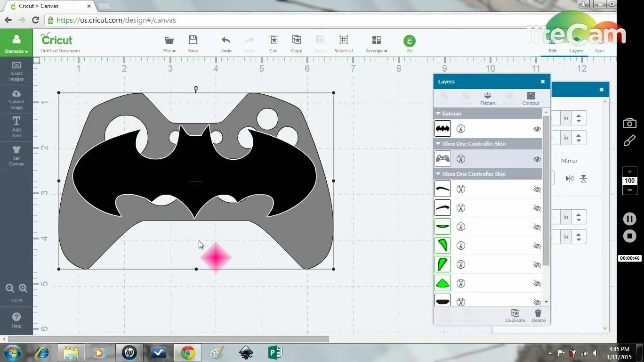644x362 pixels.
Task: Zoom out the canvas with minus magnifier
Action: tap(9, 288)
